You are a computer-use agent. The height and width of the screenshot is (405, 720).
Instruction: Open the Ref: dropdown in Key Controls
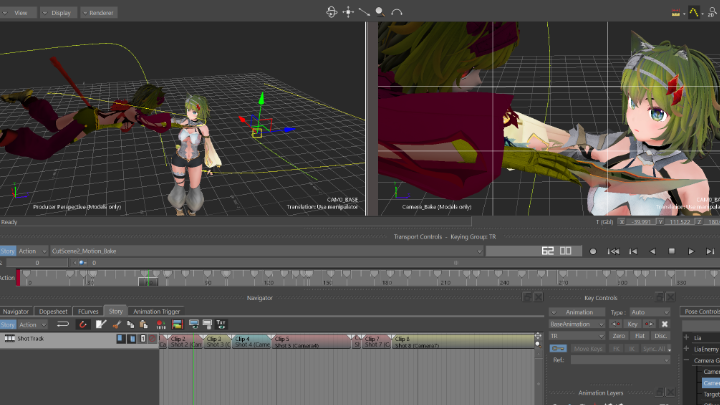(x=620, y=360)
